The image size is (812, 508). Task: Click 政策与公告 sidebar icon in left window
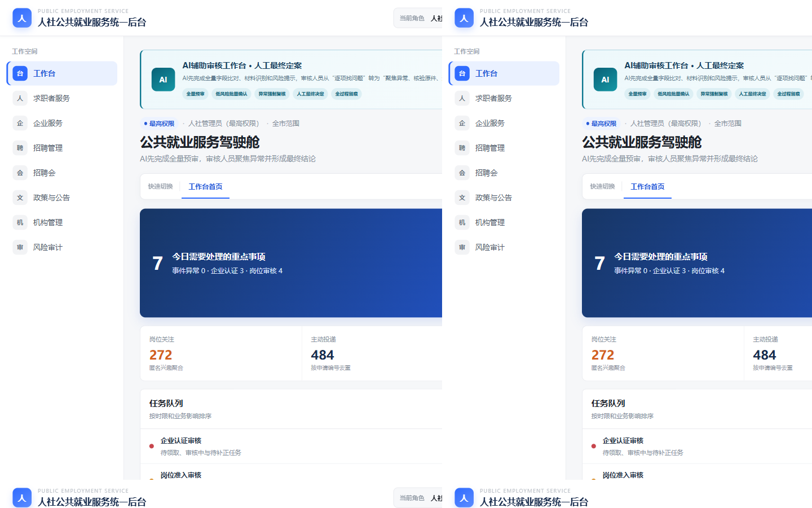[x=20, y=198]
